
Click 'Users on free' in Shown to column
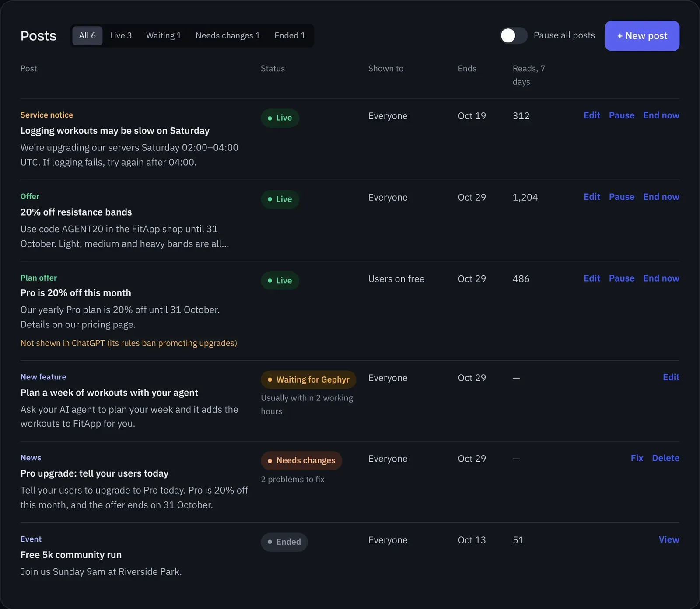tap(396, 279)
